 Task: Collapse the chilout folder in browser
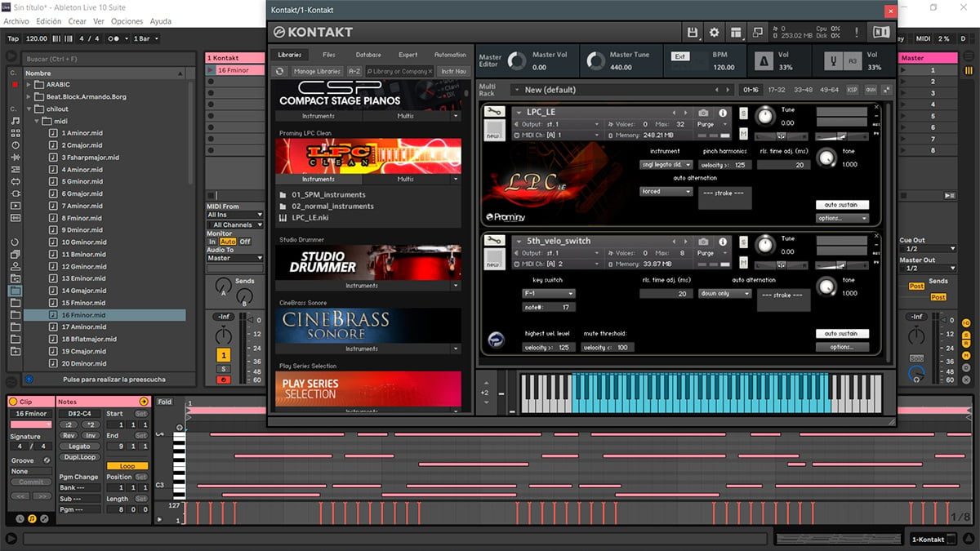tap(29, 109)
